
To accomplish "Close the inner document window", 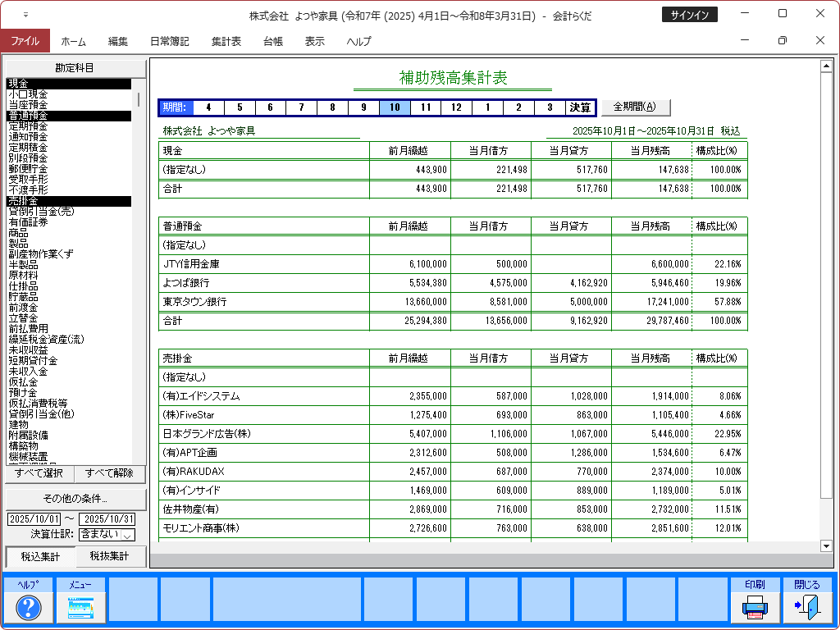I will (x=819, y=41).
